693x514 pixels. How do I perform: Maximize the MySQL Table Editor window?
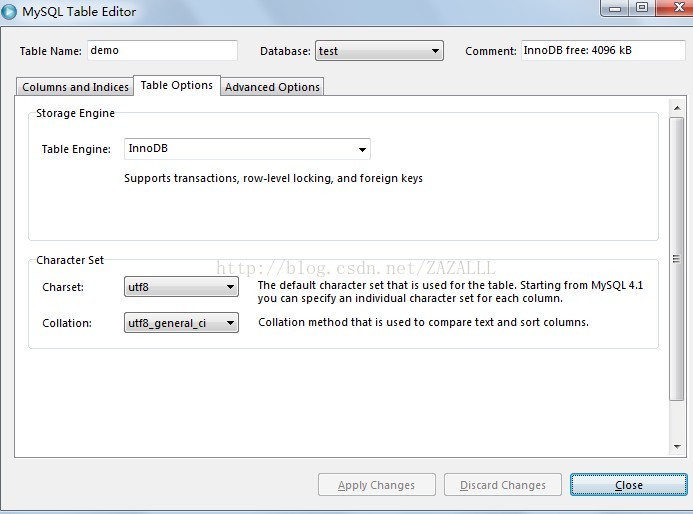642,8
